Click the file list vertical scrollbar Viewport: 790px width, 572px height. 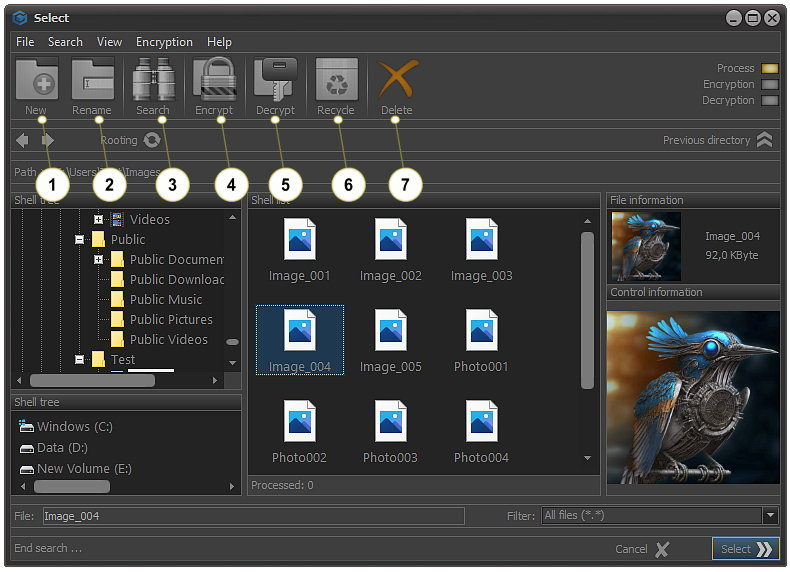click(x=587, y=310)
